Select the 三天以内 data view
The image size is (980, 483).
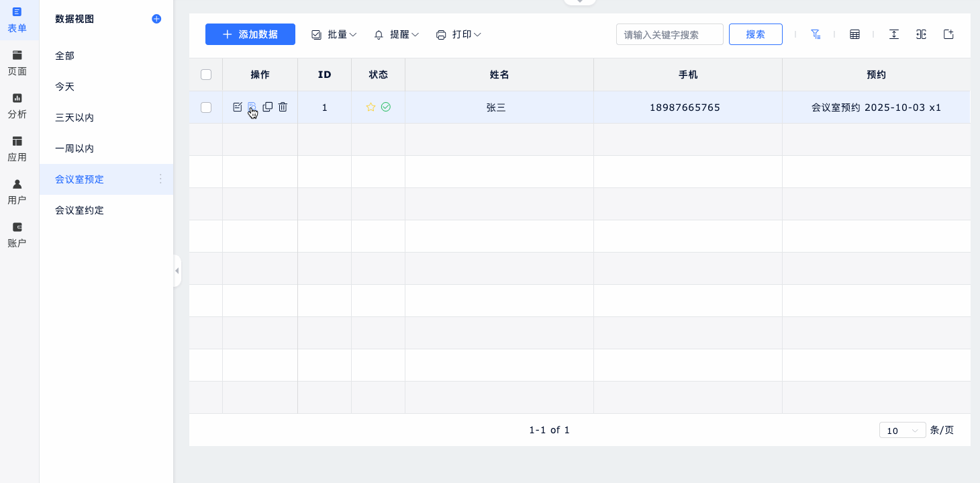click(75, 118)
